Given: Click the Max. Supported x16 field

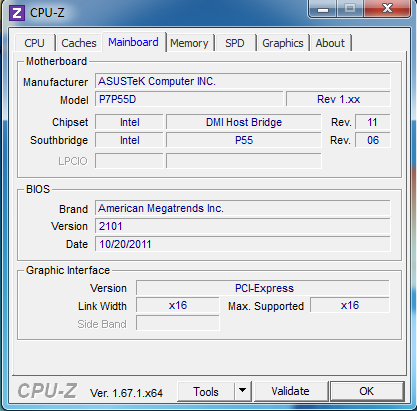Looking at the screenshot, I should [x=350, y=305].
